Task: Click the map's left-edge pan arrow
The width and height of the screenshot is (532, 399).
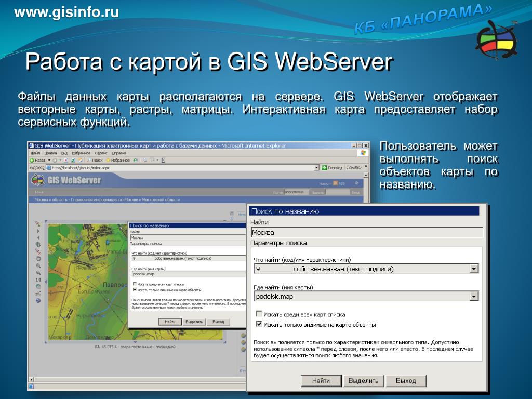Action: (46, 281)
